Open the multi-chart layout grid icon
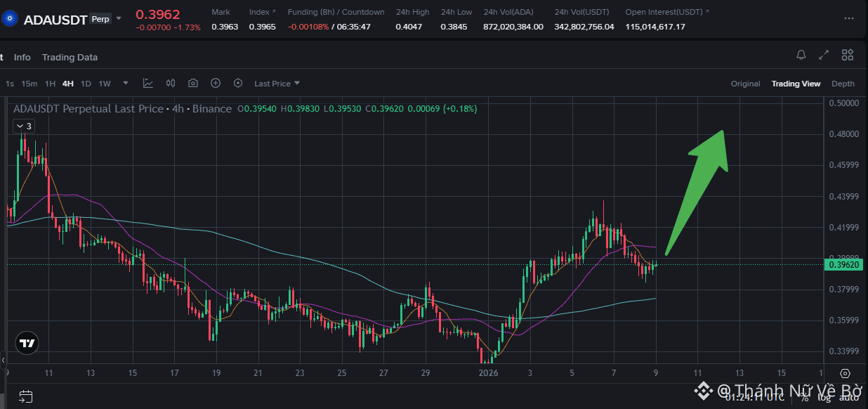This screenshot has width=868, height=409. pos(848,55)
